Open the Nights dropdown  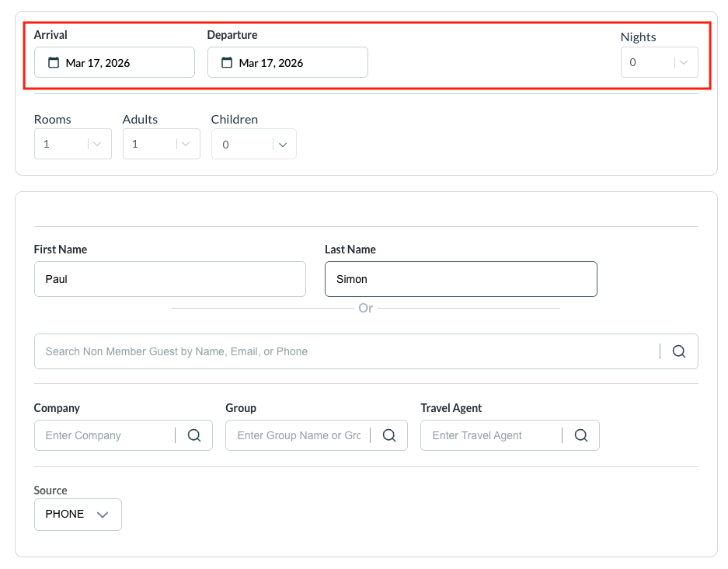tap(659, 63)
